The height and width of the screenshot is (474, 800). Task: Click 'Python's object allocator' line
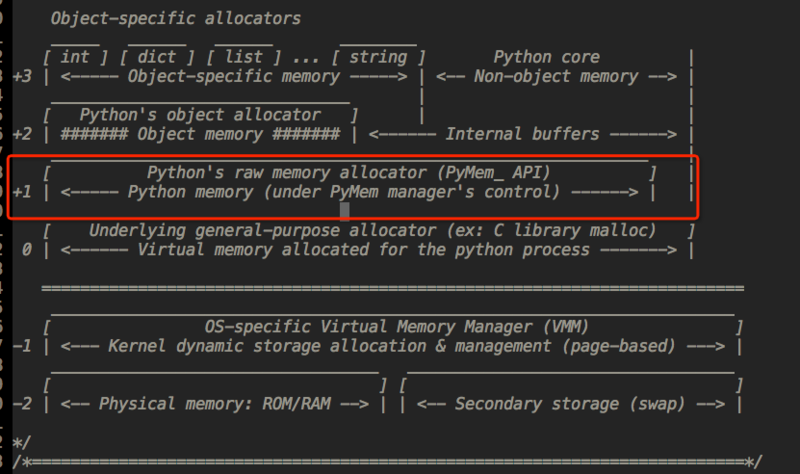click(x=200, y=115)
